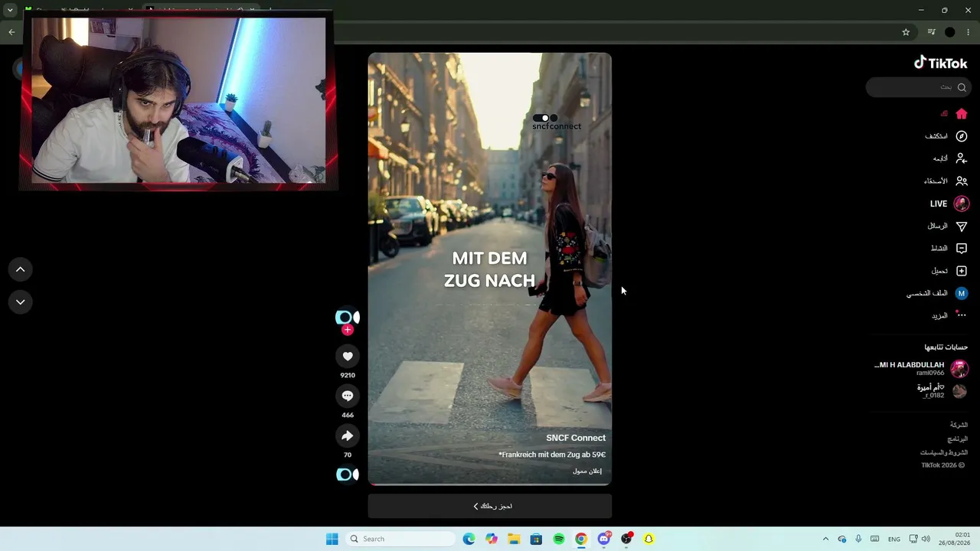Open Microsoft Store from the taskbar
Image resolution: width=980 pixels, height=551 pixels.
coord(536,539)
